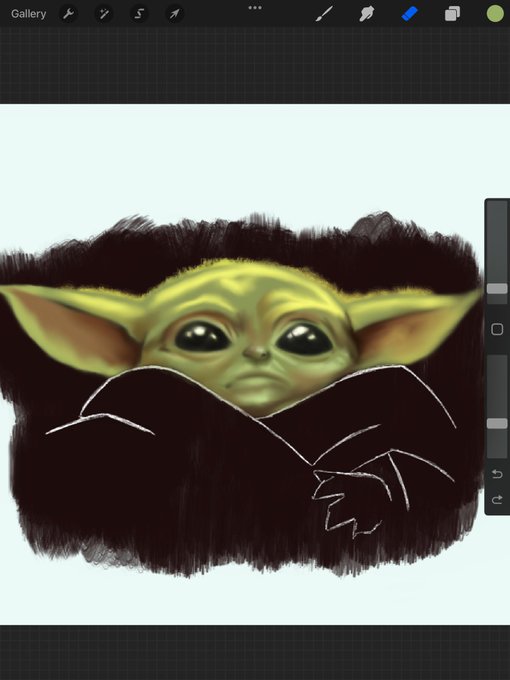Open the green active color swatch

[495, 14]
